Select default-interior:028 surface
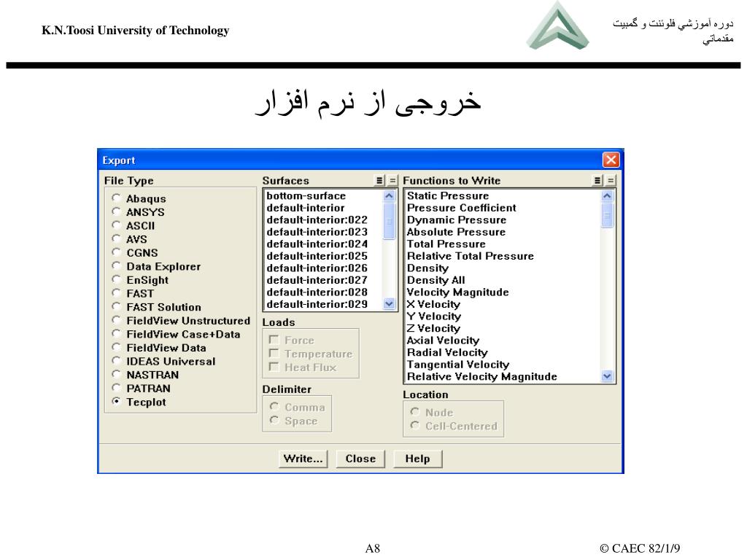Viewport: 747px width, 560px height. tap(323, 292)
